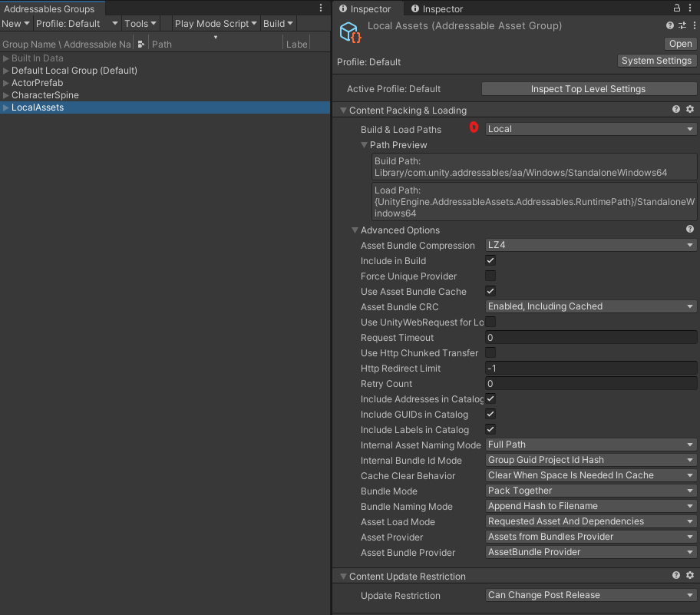Open the Content Packing & Loading gear menu

click(x=690, y=110)
